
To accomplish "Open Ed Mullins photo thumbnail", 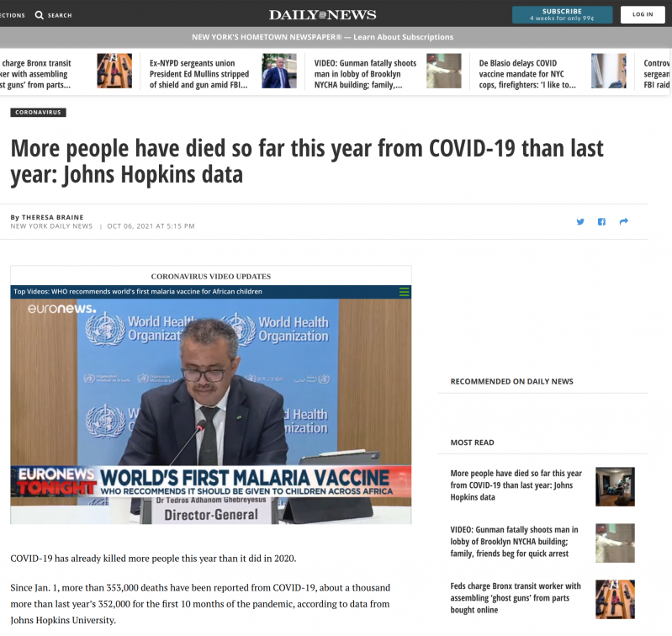I will point(279,71).
